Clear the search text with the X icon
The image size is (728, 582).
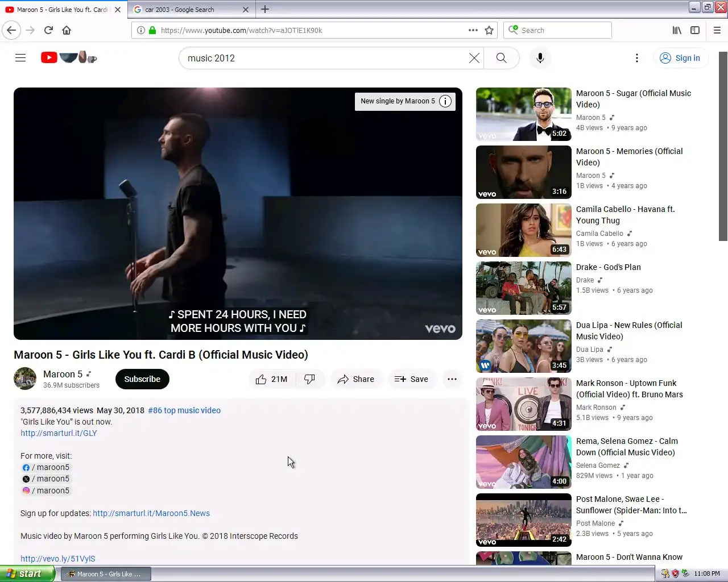point(474,58)
